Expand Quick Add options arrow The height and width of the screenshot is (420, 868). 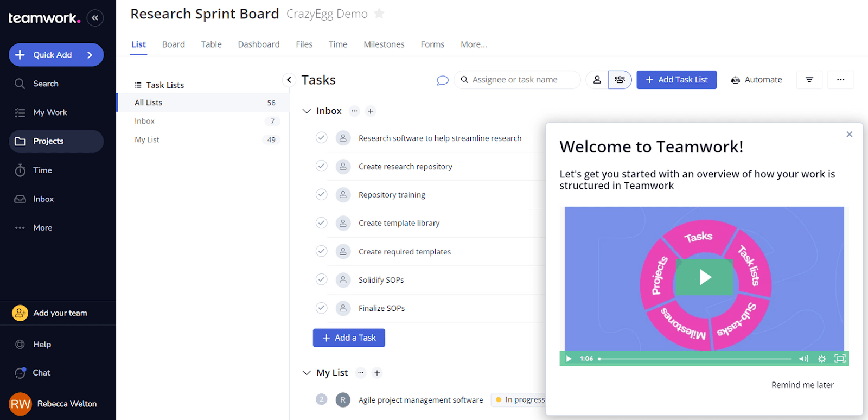click(90, 55)
